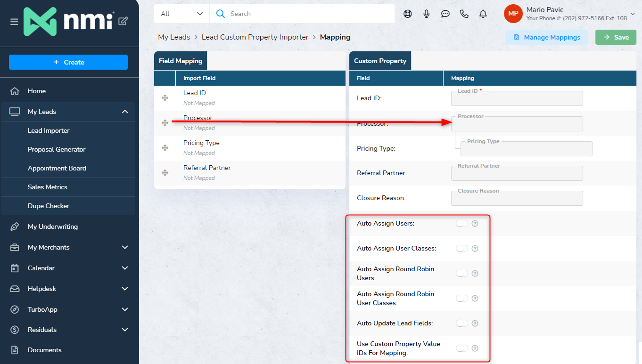
Task: Enable the Auto Assign Users toggle
Action: tap(462, 224)
